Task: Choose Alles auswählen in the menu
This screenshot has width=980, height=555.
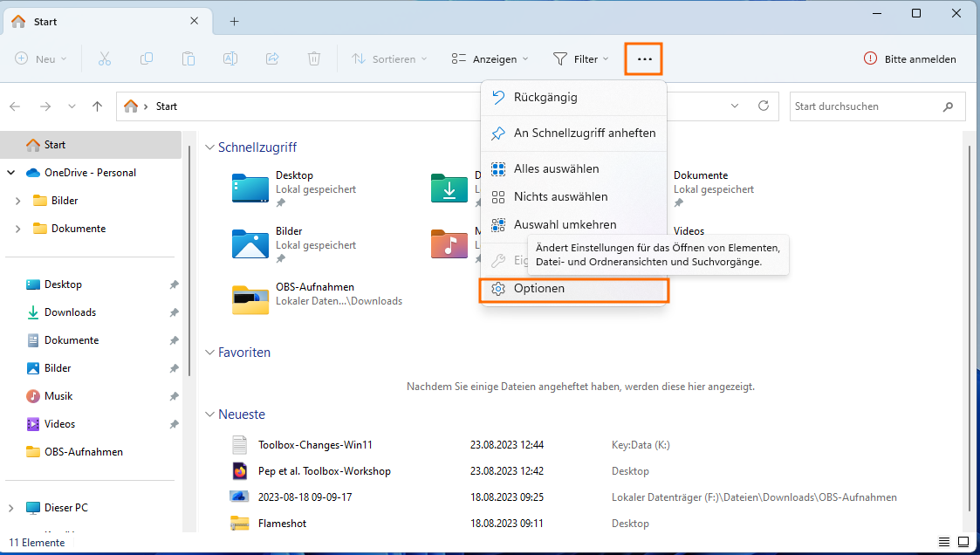Action: 573,168
